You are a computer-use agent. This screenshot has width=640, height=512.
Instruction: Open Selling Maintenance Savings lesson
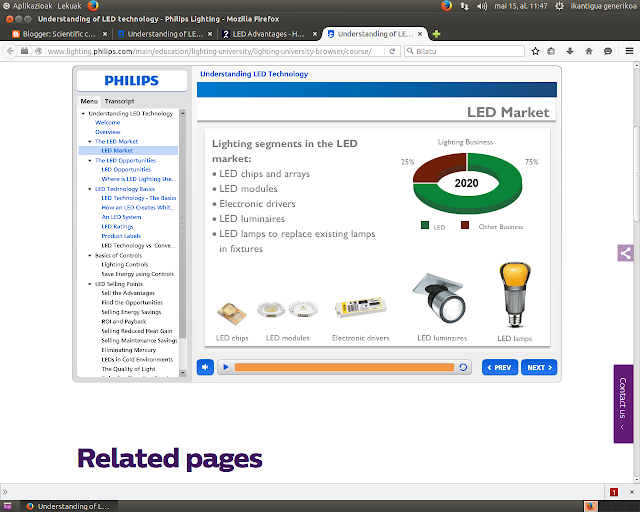[139, 341]
